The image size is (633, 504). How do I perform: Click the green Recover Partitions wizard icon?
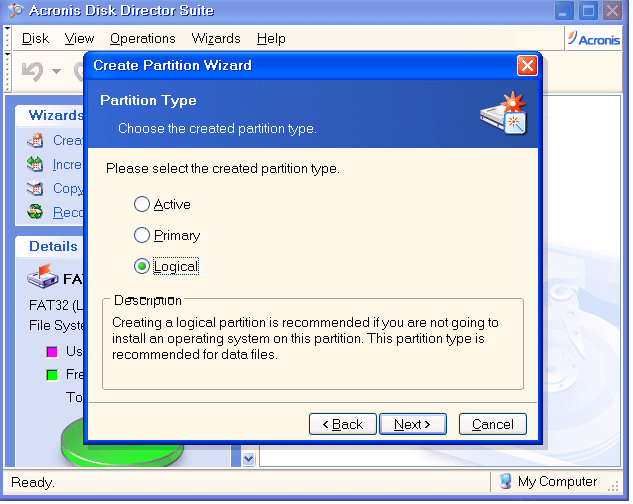(35, 212)
